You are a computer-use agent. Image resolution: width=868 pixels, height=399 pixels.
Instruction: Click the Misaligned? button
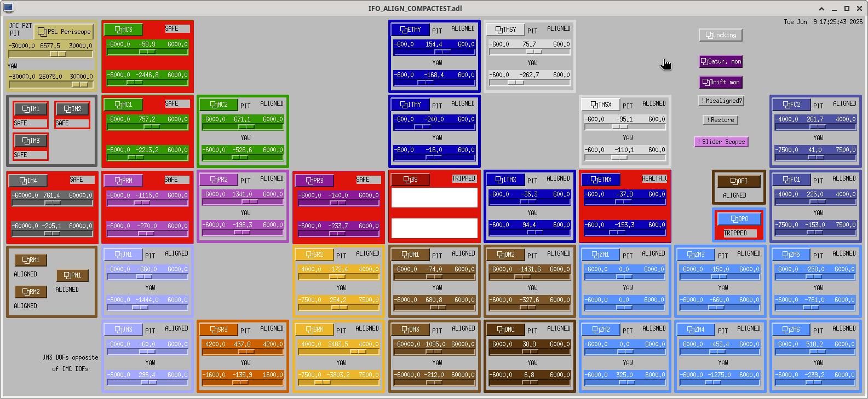721,101
